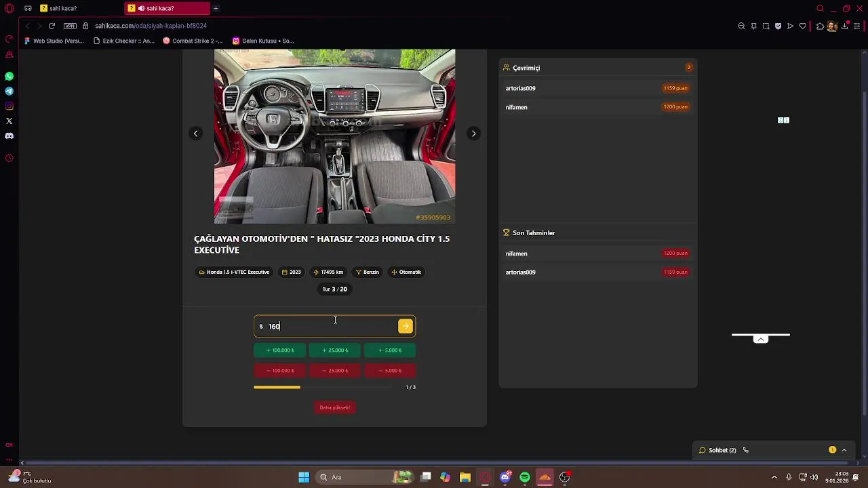Search tabs with top magnifier icon
The image size is (868, 488).
[x=820, y=8]
